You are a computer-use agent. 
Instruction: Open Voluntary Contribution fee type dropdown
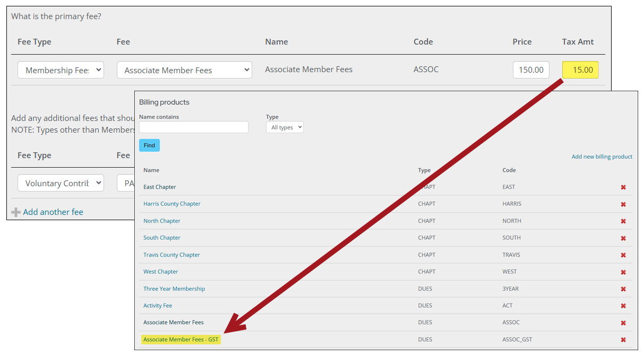coord(61,183)
